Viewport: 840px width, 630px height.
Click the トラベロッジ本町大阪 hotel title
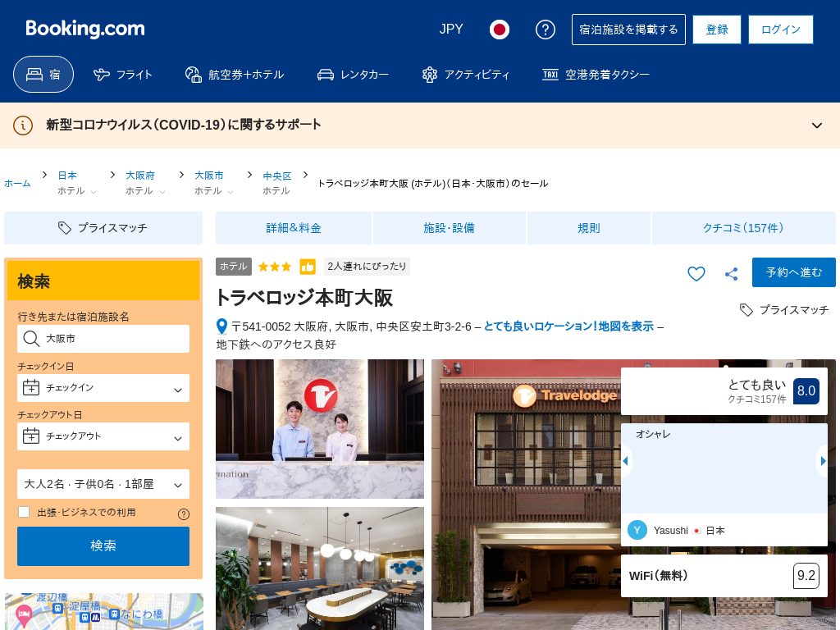tap(304, 298)
